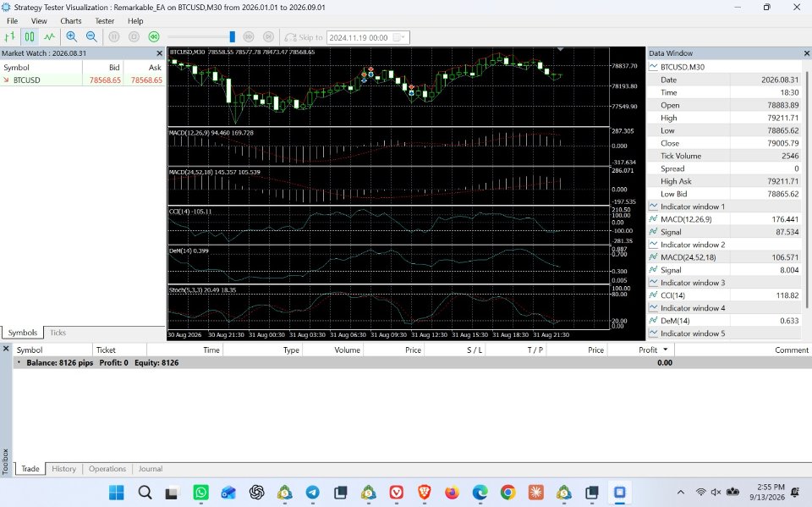Switch chart to bar chart mode
Viewport: 812px width, 507px height.
coord(9,36)
